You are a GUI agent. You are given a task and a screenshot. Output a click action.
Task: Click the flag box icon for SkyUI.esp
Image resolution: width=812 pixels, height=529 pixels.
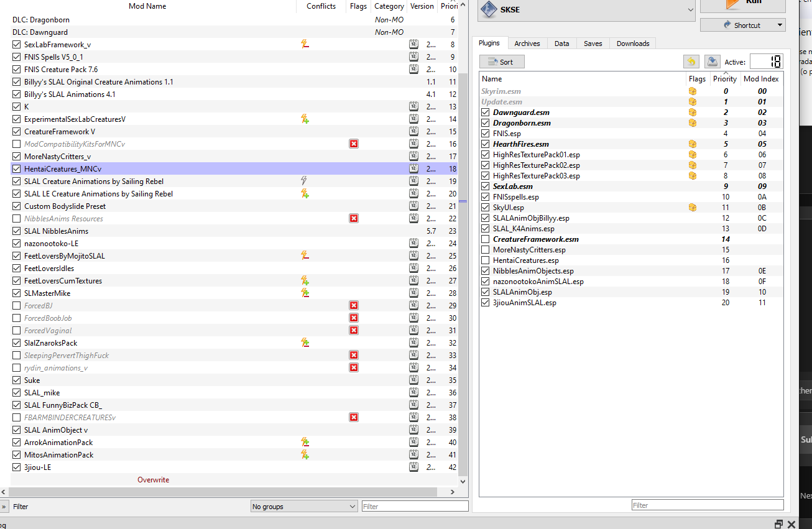click(692, 207)
